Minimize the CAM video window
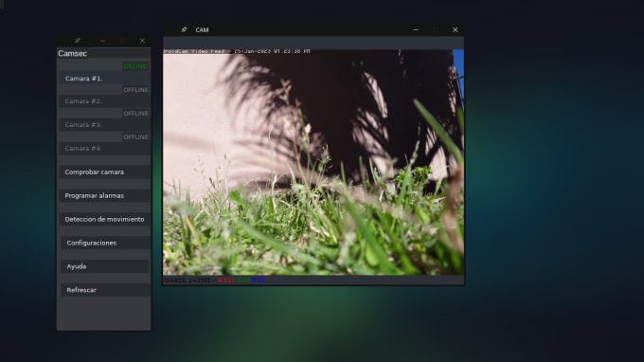644x362 pixels. [416, 29]
